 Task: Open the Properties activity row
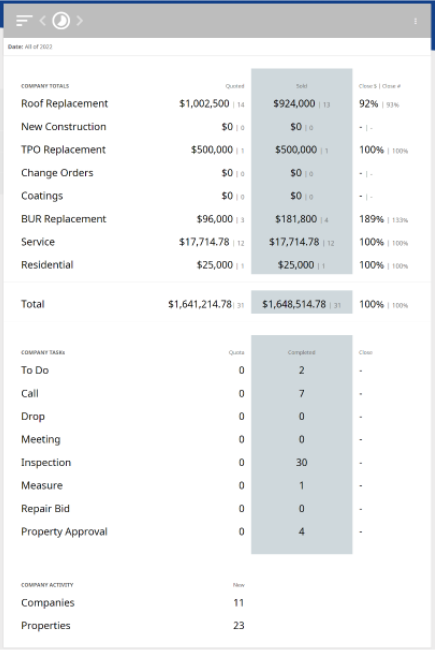[133, 626]
